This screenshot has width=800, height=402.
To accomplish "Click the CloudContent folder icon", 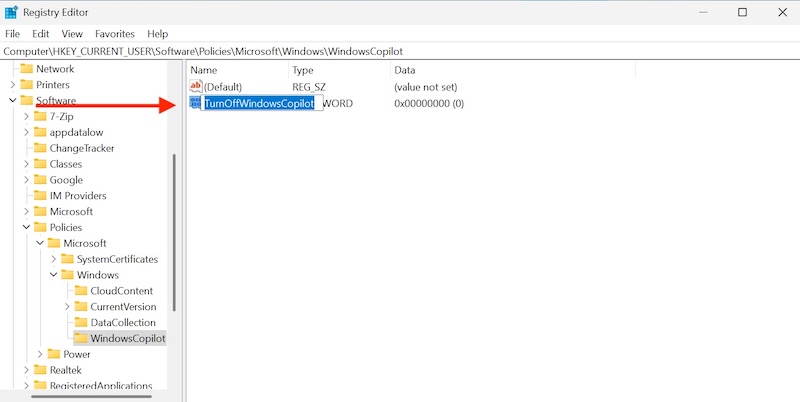I will (81, 291).
